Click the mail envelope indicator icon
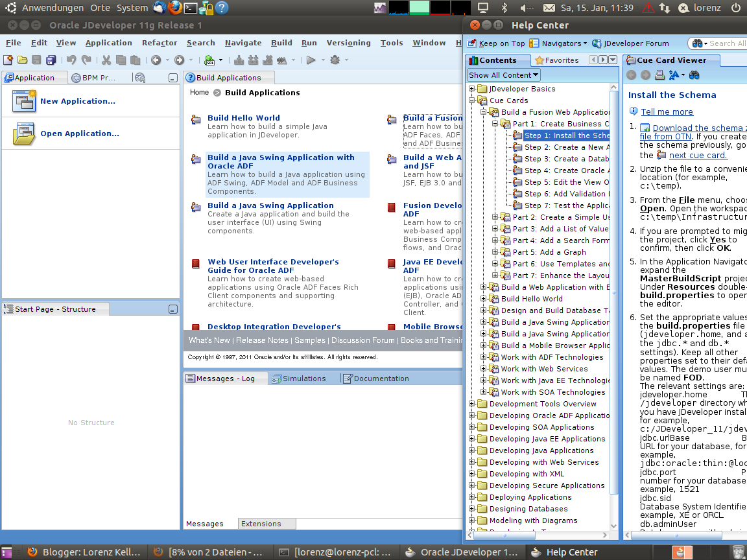The width and height of the screenshot is (747, 560). coord(549,8)
